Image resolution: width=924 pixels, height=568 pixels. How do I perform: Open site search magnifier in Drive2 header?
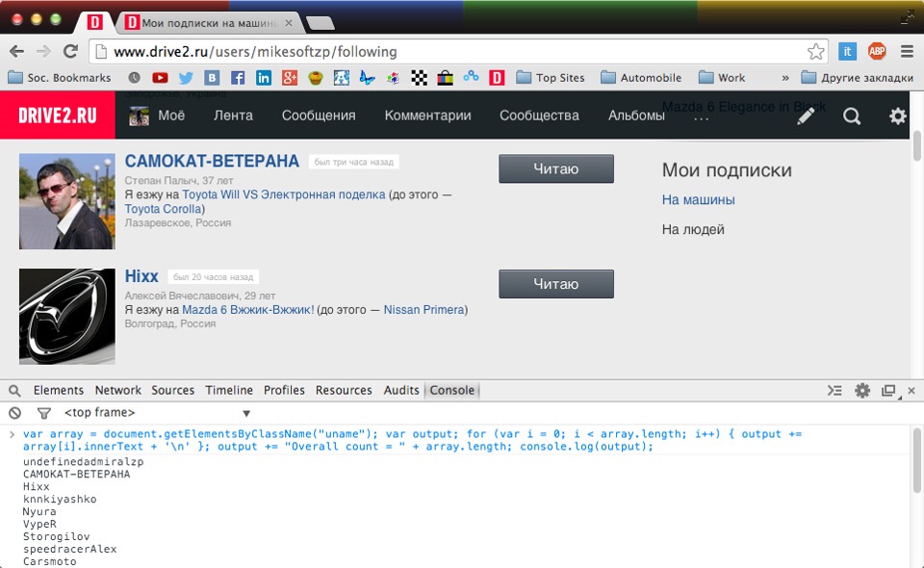pyautogui.click(x=852, y=116)
